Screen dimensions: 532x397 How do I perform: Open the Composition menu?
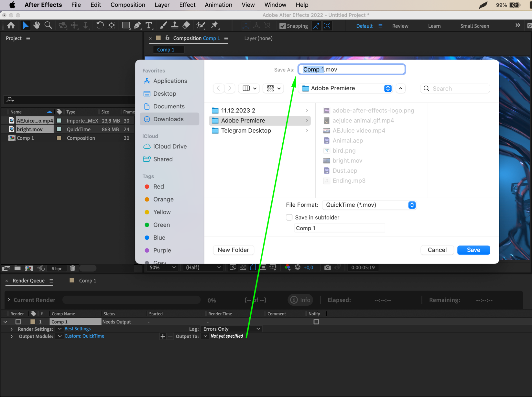128,5
